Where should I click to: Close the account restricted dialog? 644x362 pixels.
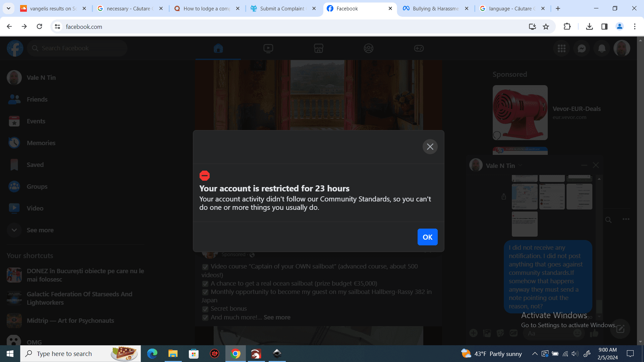(430, 147)
